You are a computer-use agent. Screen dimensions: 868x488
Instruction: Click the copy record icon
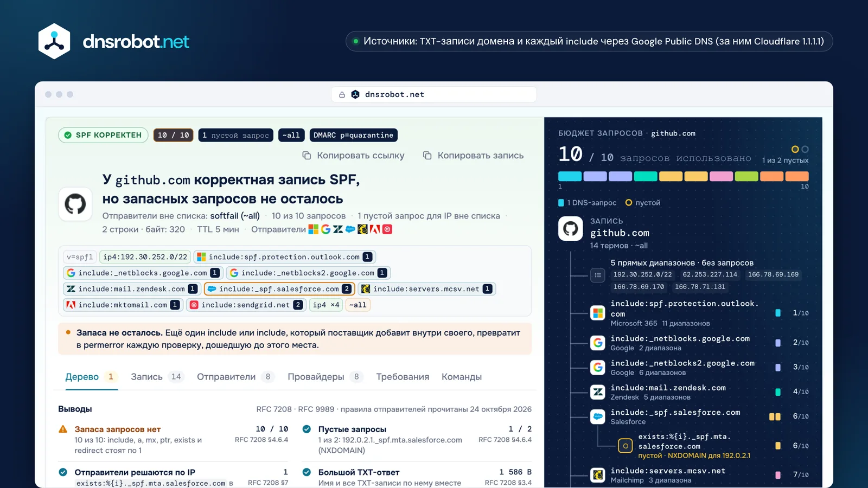click(427, 156)
